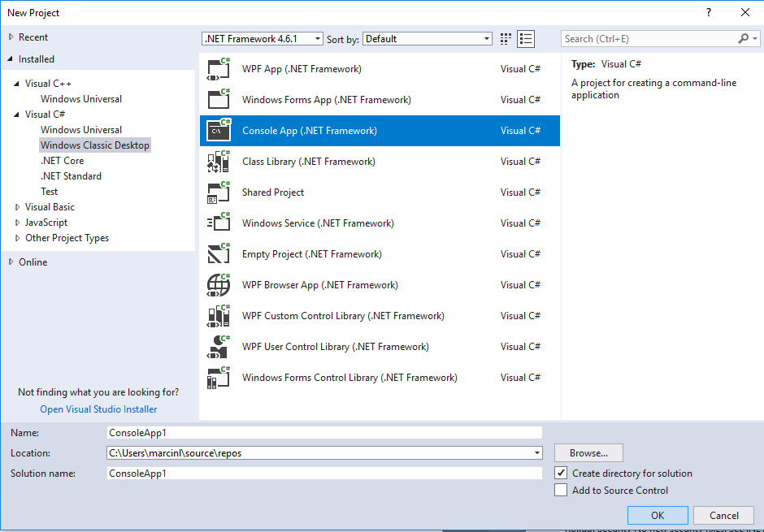Click the Solution name input field
Viewport: 764px width, 532px height.
[x=324, y=473]
